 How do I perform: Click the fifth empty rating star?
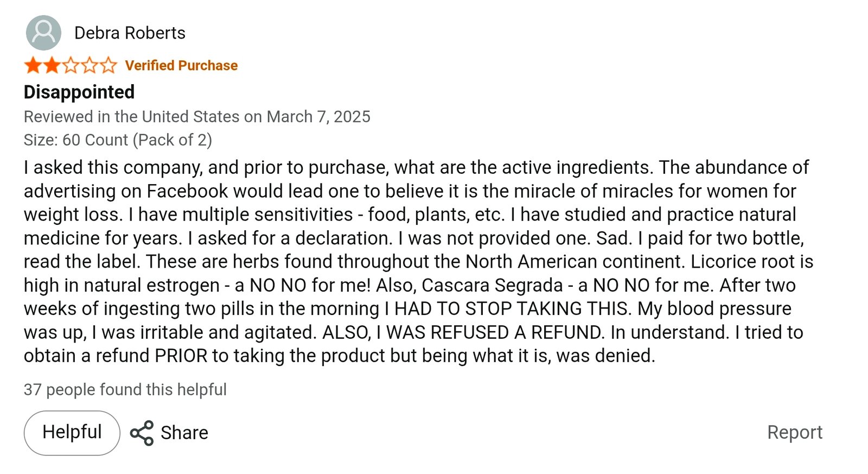[x=108, y=66]
